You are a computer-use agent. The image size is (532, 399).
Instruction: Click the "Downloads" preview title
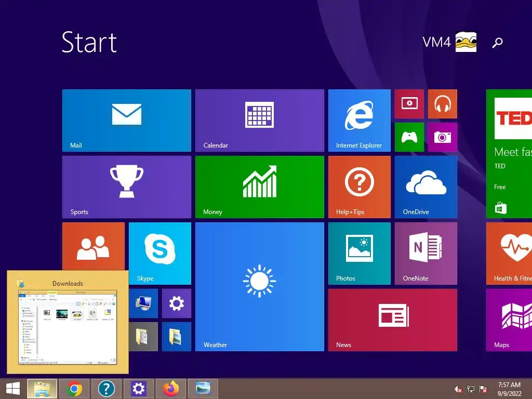coord(68,283)
